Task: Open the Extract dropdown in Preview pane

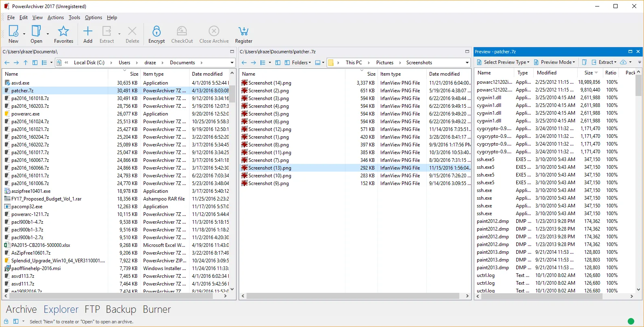Action: click(x=604, y=62)
